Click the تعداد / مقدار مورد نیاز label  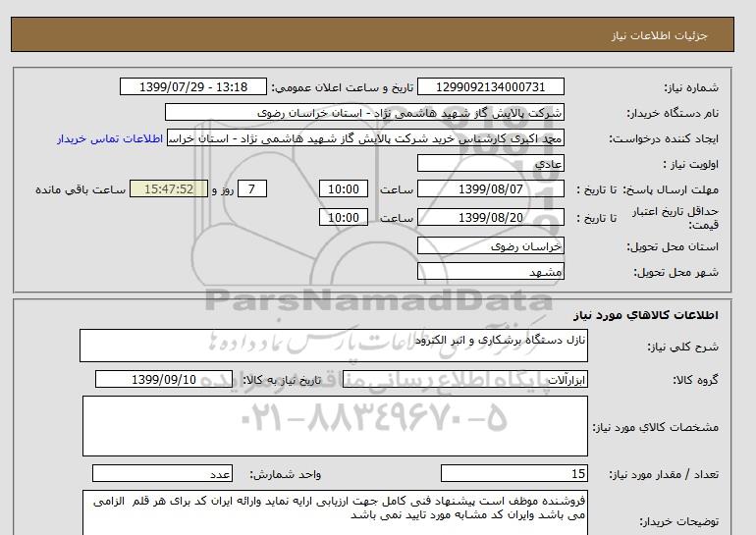point(664,474)
